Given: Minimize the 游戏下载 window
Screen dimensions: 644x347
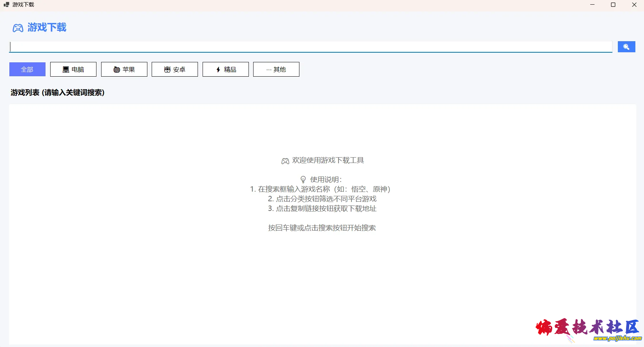Looking at the screenshot, I should point(592,5).
